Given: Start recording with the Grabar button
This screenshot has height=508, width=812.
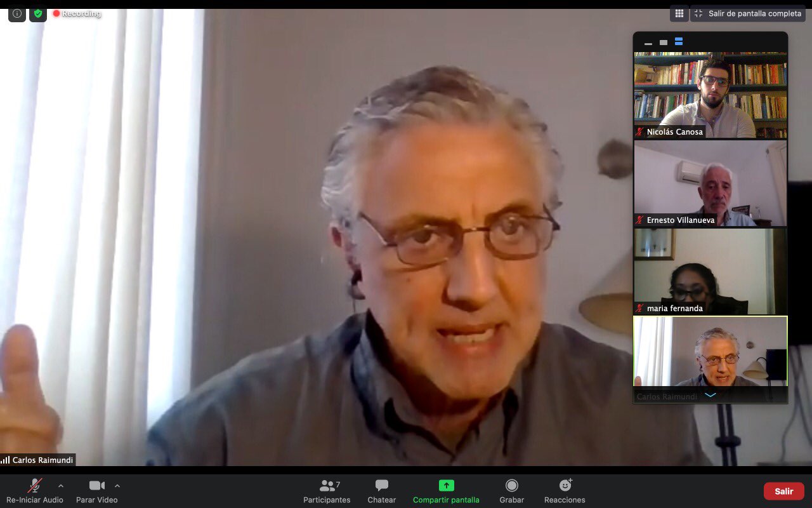Looking at the screenshot, I should [x=511, y=491].
